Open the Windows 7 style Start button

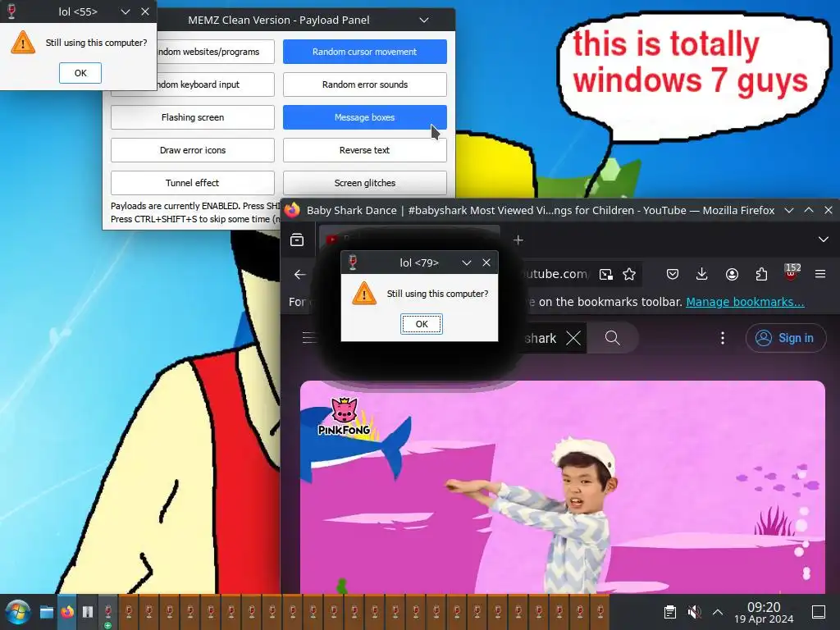coord(17,612)
